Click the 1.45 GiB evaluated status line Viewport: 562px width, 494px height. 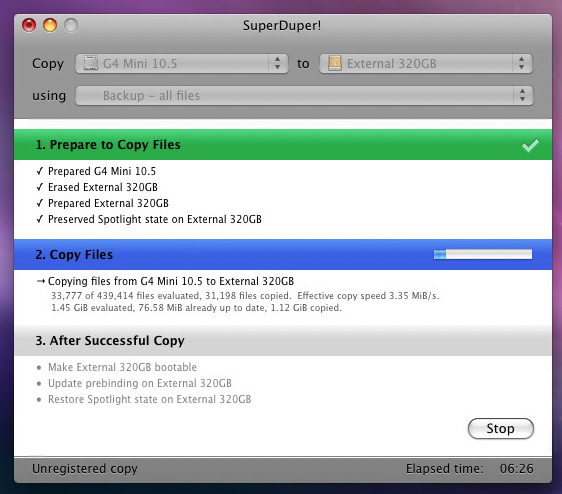point(196,308)
